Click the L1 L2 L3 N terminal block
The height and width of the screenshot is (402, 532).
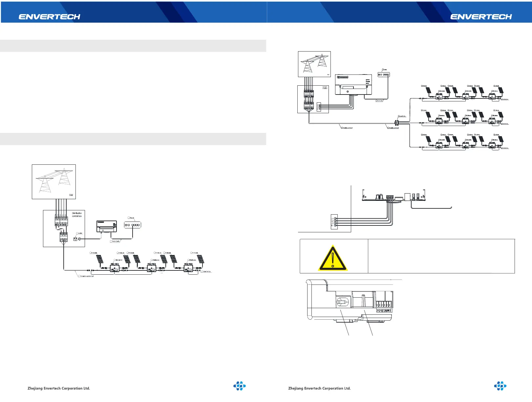point(334,222)
